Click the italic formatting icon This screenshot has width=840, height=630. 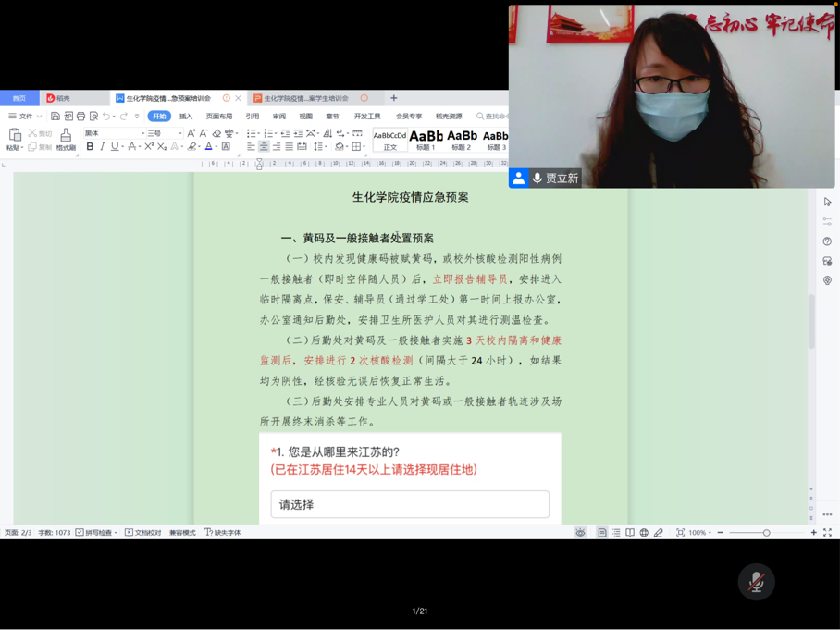coord(102,147)
